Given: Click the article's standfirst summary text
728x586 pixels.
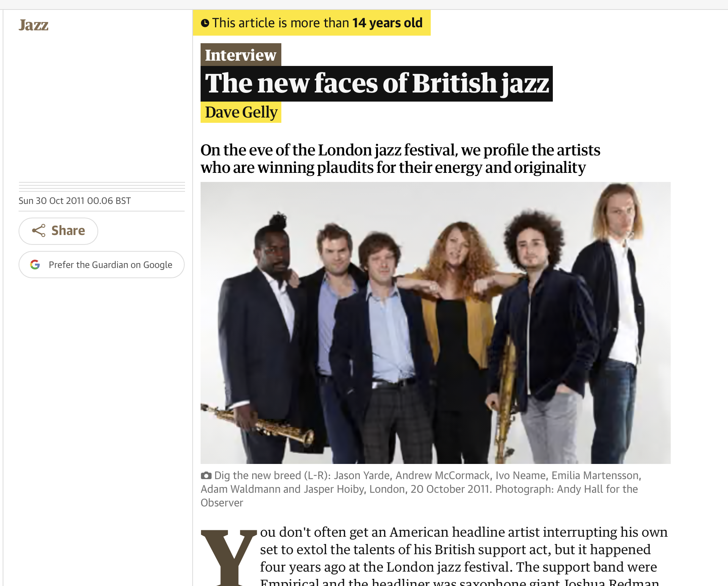Looking at the screenshot, I should pos(400,159).
